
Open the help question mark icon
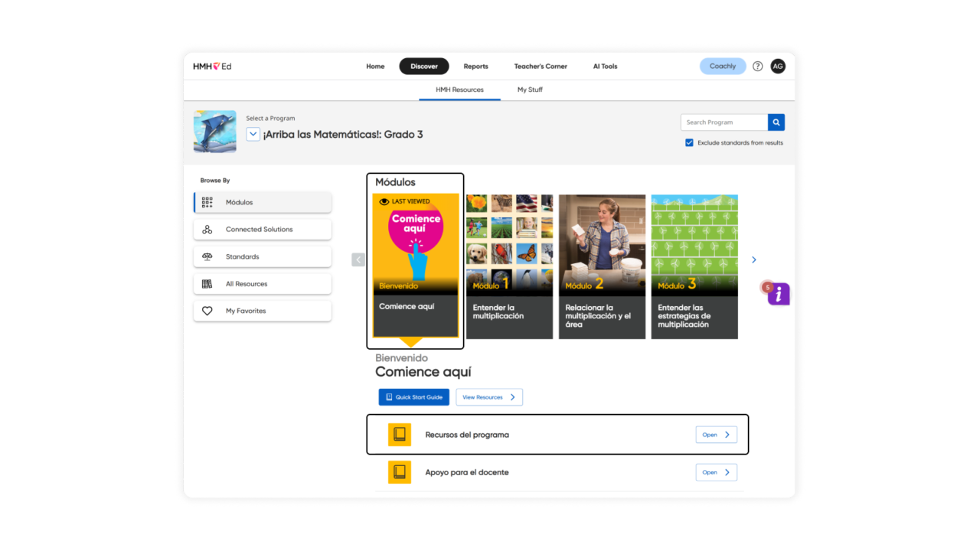(757, 67)
